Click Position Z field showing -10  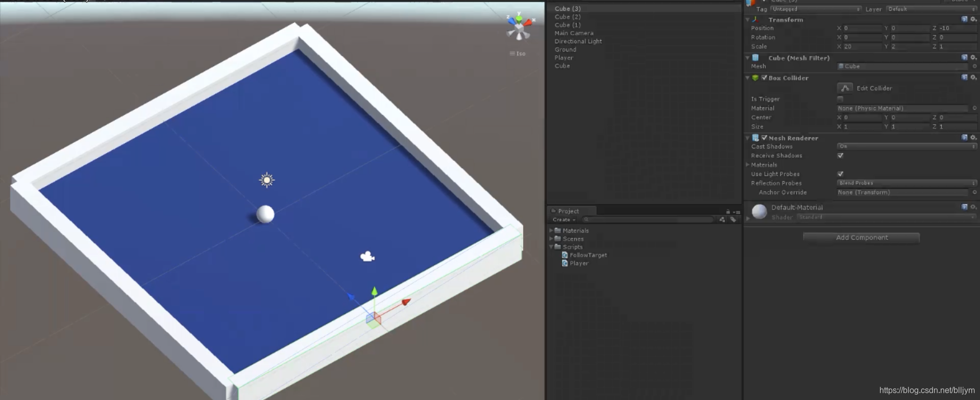[x=958, y=28]
